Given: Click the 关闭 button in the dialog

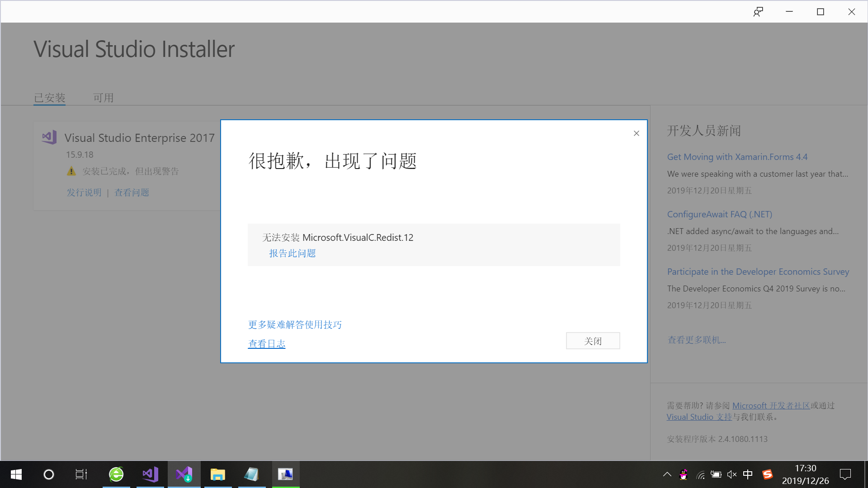Looking at the screenshot, I should click(x=593, y=340).
